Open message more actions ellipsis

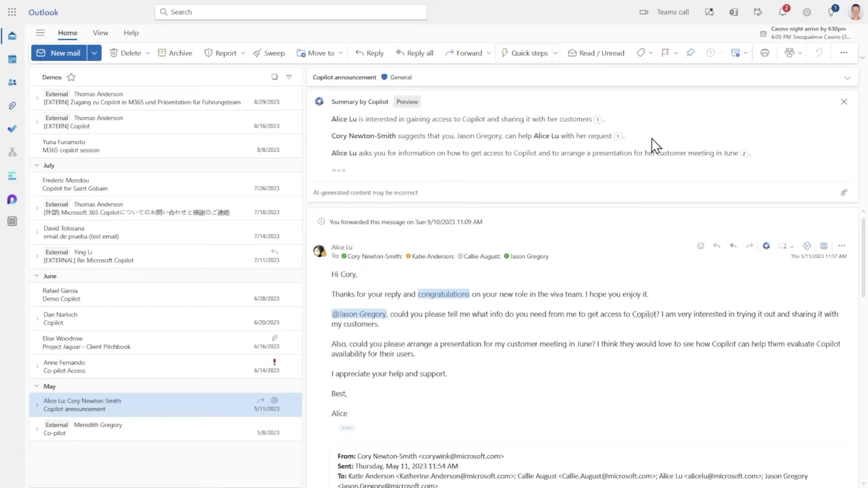[841, 246]
